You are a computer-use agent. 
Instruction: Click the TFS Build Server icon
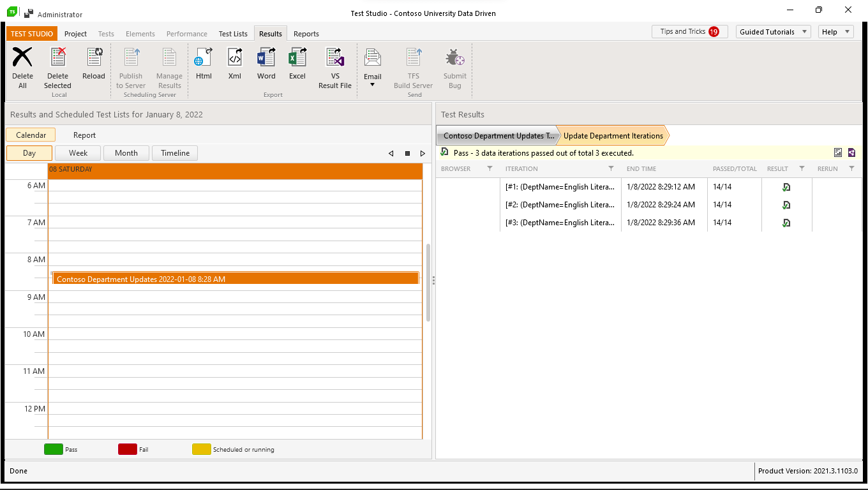point(414,57)
